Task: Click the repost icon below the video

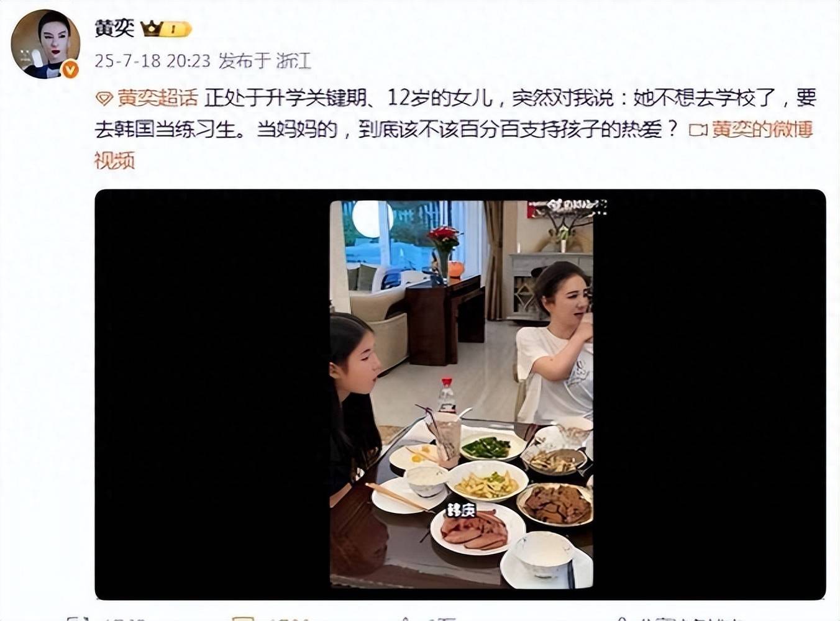Action: pos(75,619)
